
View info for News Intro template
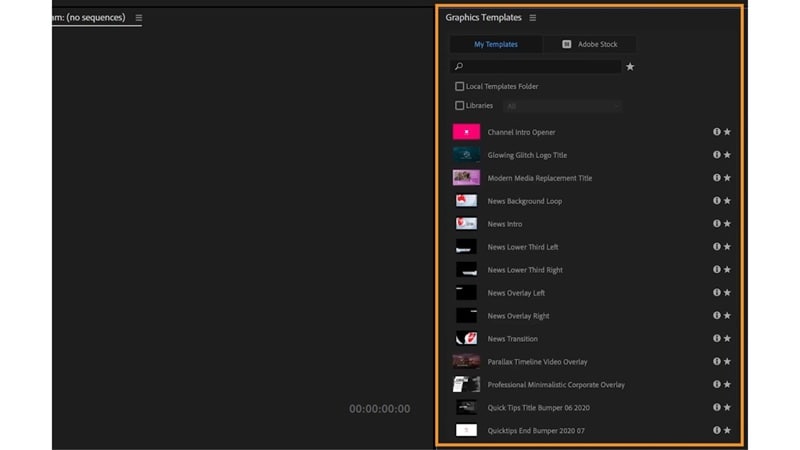point(717,224)
